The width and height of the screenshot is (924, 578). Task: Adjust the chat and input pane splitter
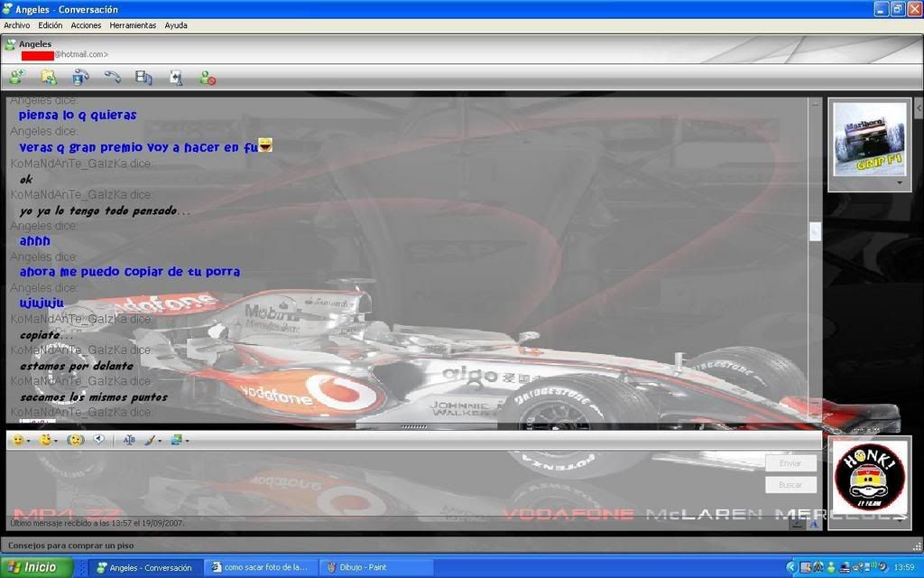(413, 426)
